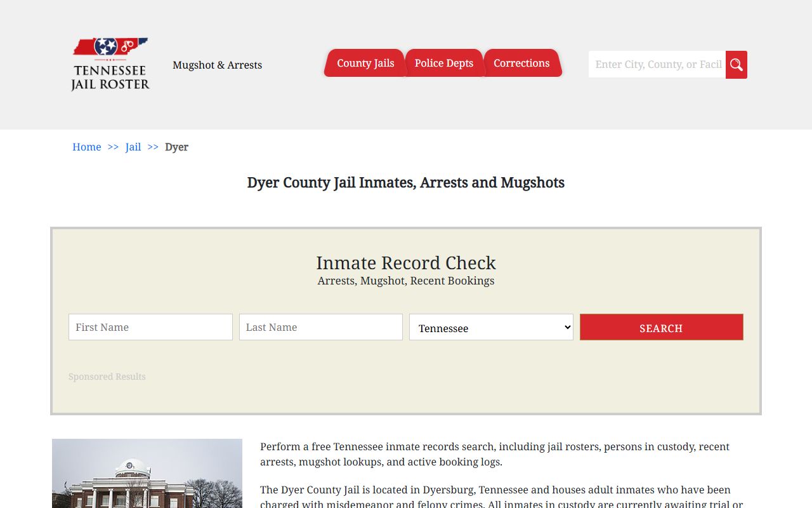Click the Mugshot & Arrests header text
812x508 pixels.
pos(218,65)
